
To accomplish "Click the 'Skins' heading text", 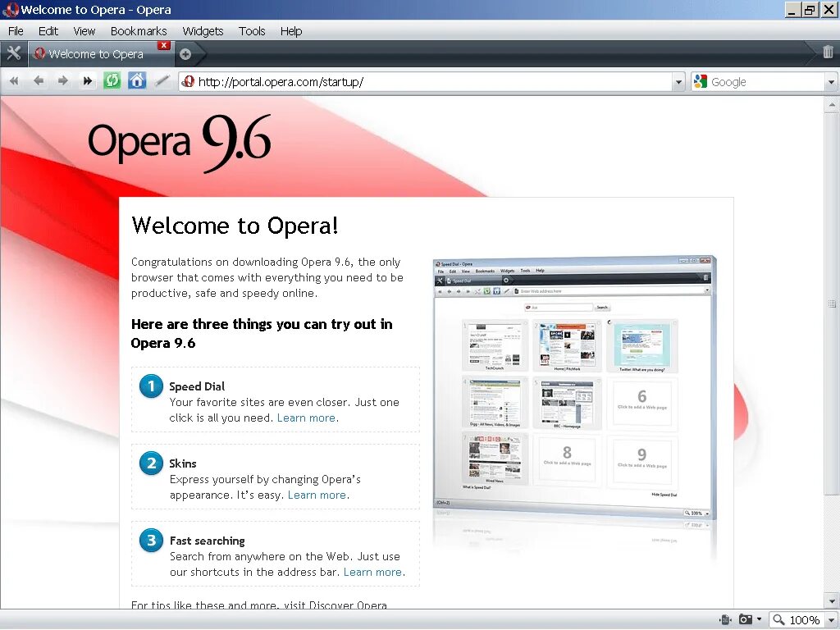I will click(x=183, y=463).
